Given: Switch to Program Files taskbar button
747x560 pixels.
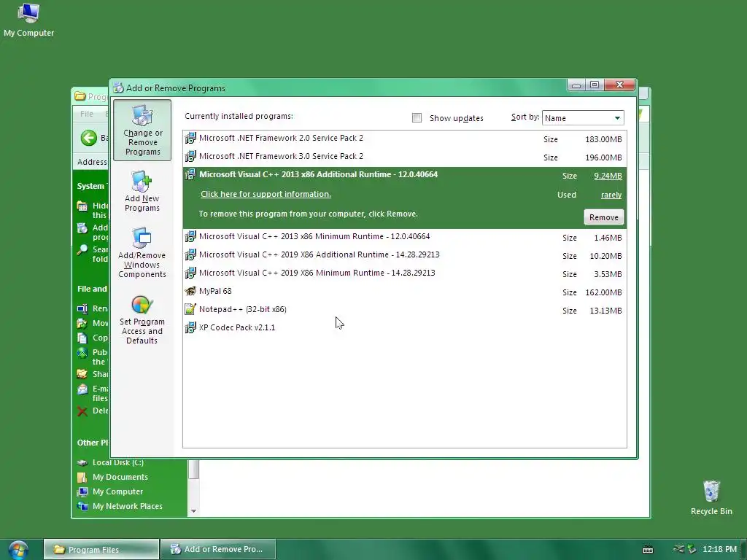Looking at the screenshot, I should pos(101,550).
